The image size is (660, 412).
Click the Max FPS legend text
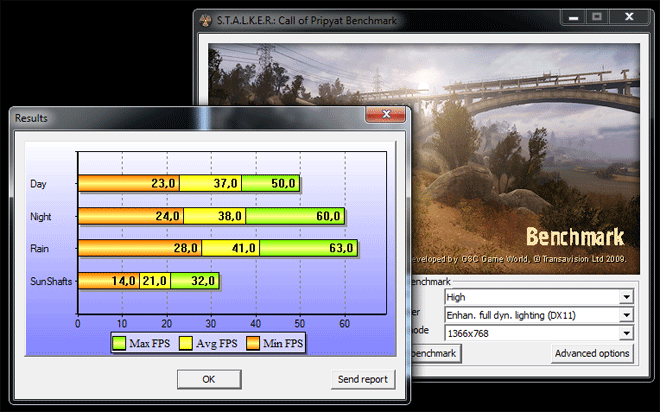click(x=149, y=343)
